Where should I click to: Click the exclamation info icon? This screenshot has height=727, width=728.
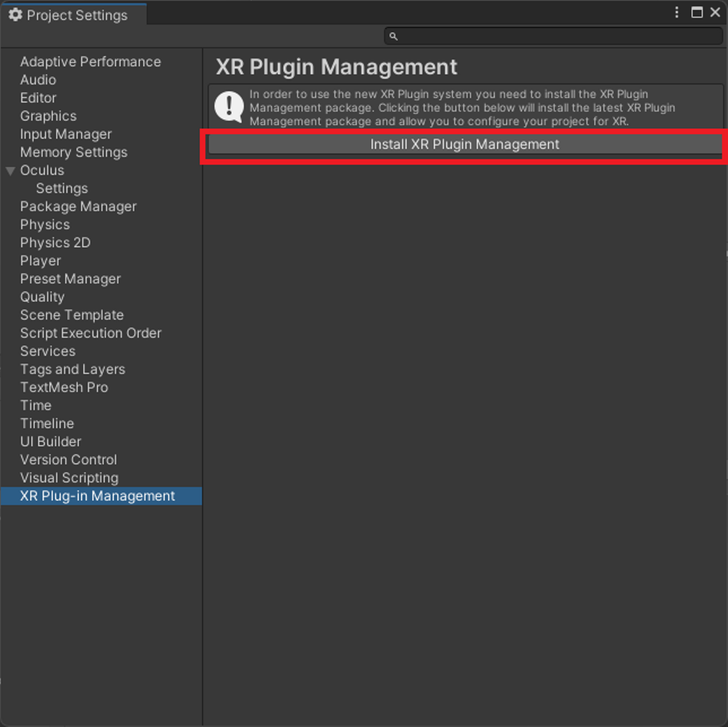(229, 107)
